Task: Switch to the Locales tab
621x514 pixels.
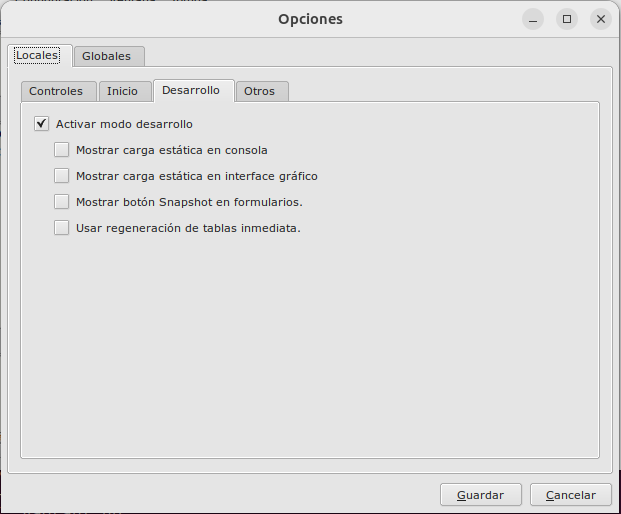Action: pyautogui.click(x=40, y=55)
